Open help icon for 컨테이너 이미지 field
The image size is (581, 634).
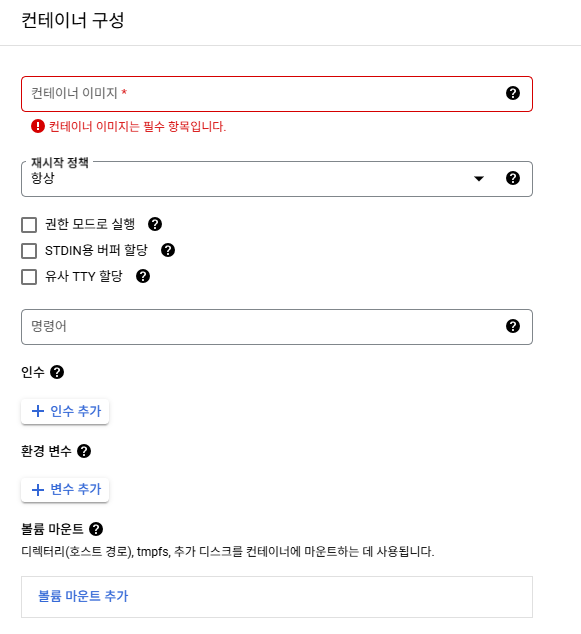[x=513, y=93]
